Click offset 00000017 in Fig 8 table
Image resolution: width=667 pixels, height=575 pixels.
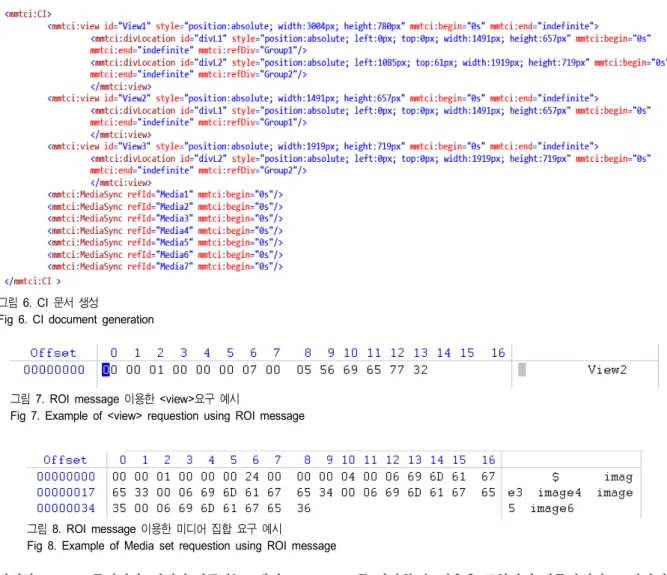pyautogui.click(x=66, y=492)
